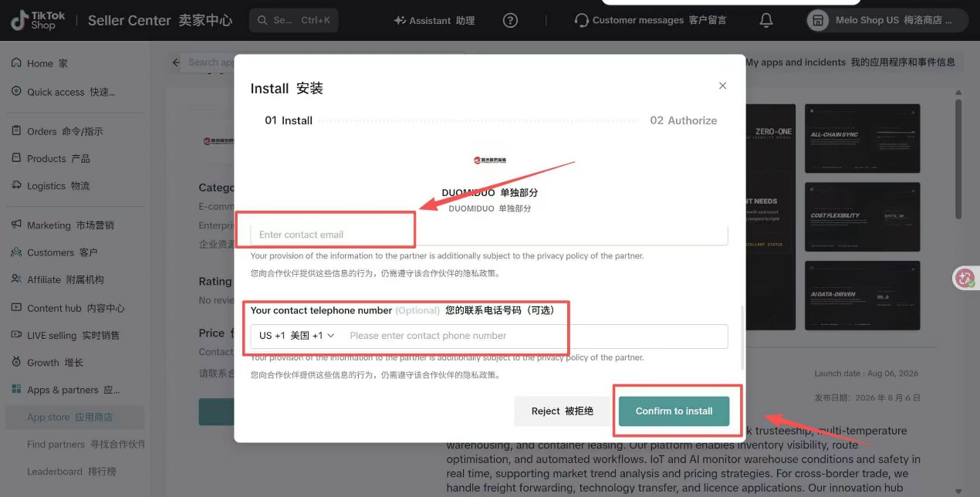The image size is (980, 497).
Task: Click the back arrow beside search apps
Action: (177, 63)
